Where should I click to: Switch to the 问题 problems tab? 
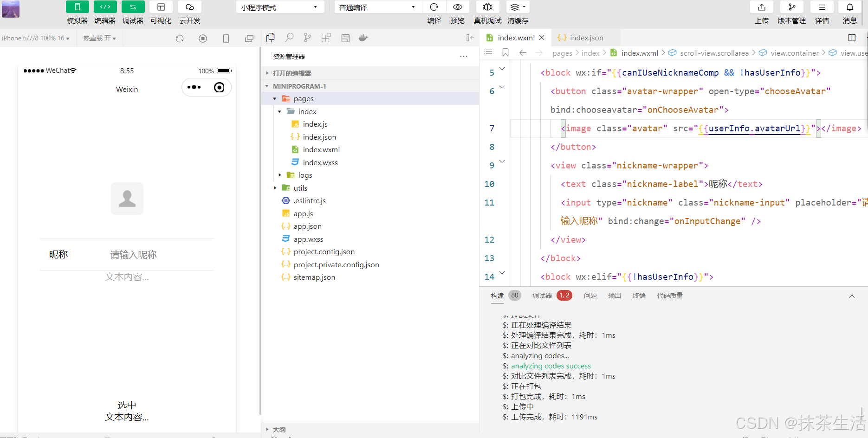coord(590,296)
